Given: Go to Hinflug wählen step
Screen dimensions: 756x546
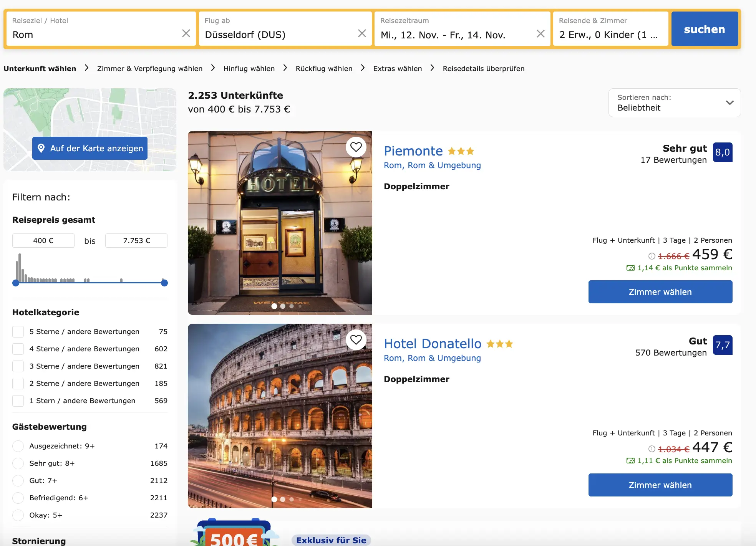Looking at the screenshot, I should (x=249, y=69).
